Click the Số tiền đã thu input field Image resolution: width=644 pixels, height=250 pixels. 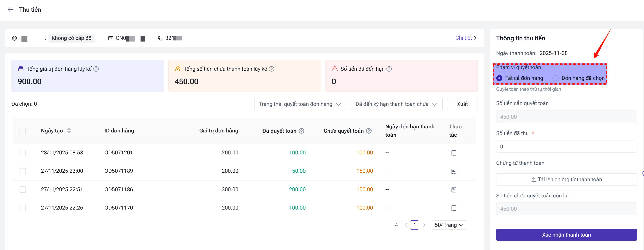click(566, 147)
